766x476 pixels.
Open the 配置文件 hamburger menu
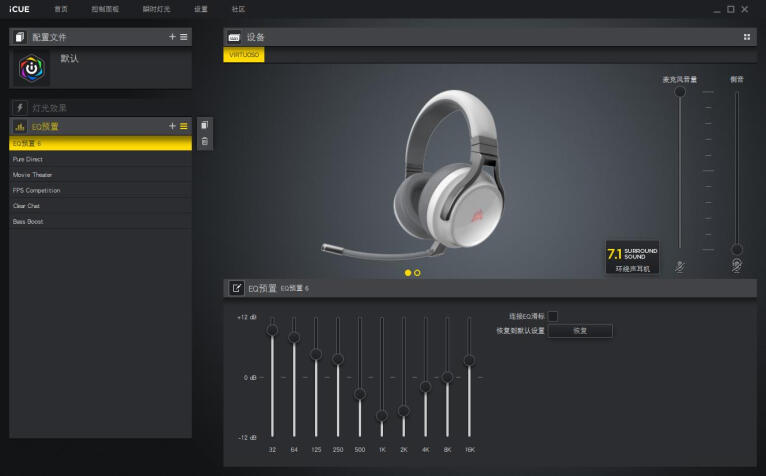(183, 36)
